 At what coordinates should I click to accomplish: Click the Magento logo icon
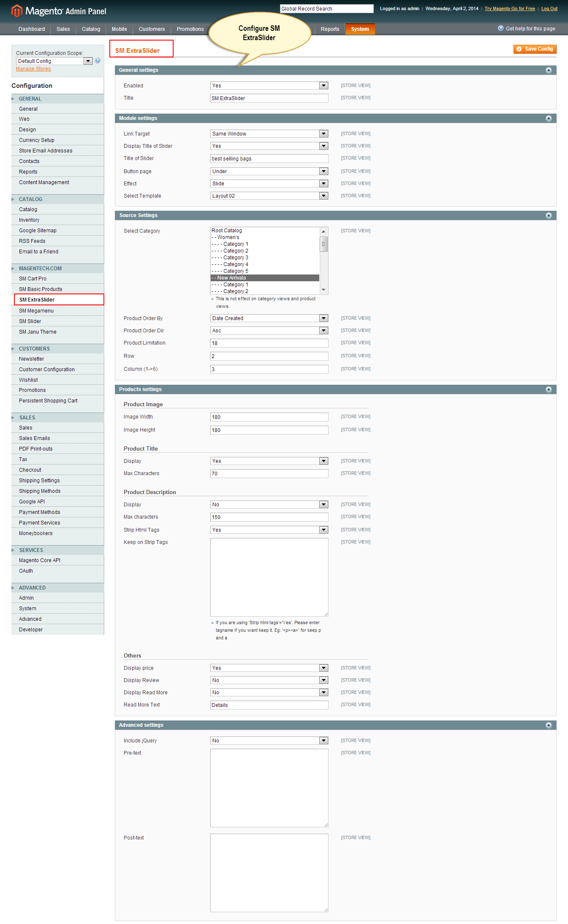click(16, 11)
